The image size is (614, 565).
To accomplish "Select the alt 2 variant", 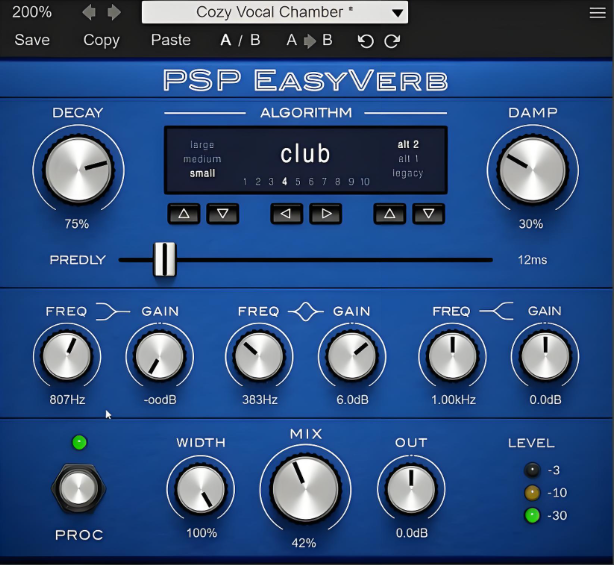I will 408,144.
